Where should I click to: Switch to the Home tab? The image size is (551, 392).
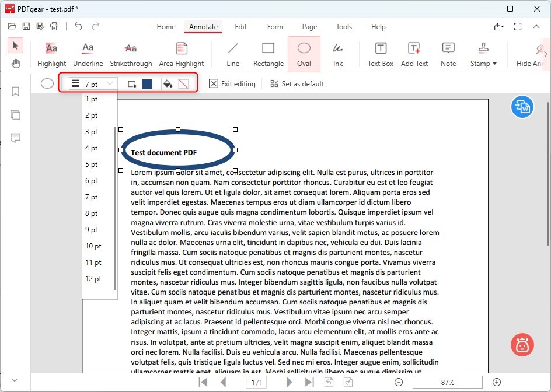[166, 27]
